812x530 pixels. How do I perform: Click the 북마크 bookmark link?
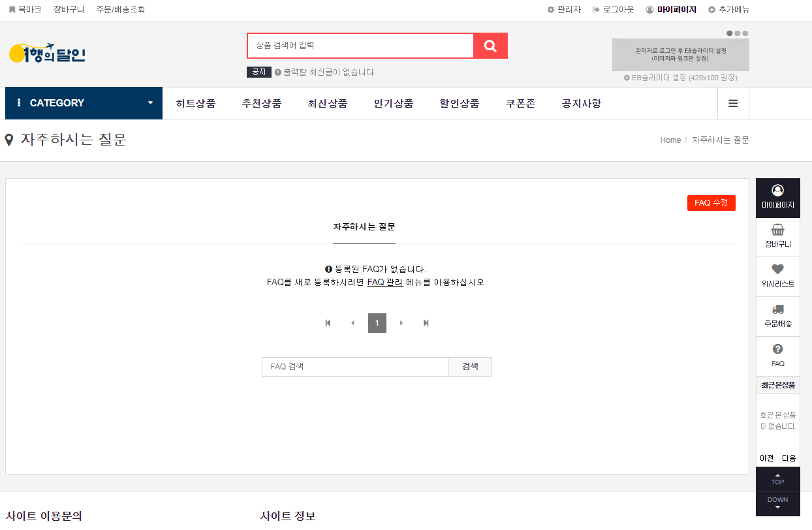[x=25, y=10]
